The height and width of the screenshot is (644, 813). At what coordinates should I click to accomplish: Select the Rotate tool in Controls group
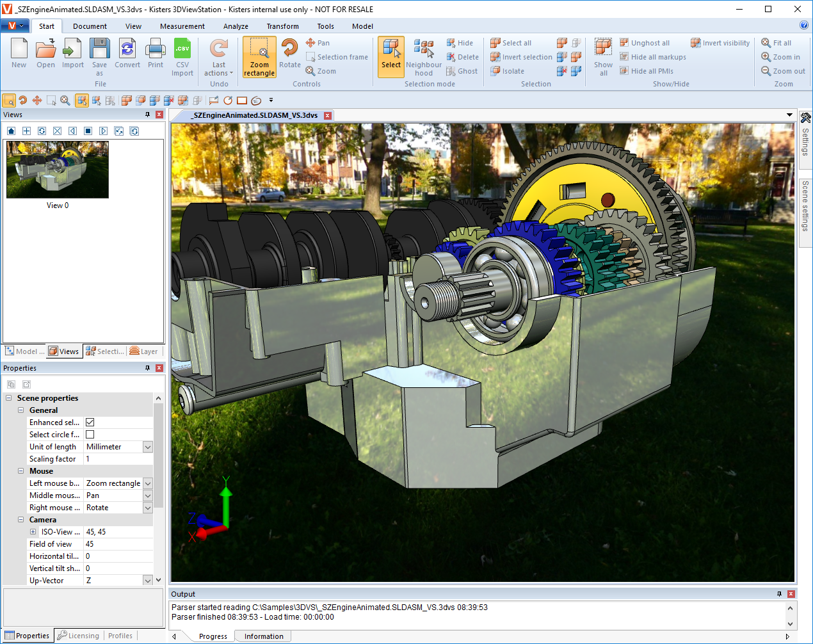pyautogui.click(x=289, y=54)
